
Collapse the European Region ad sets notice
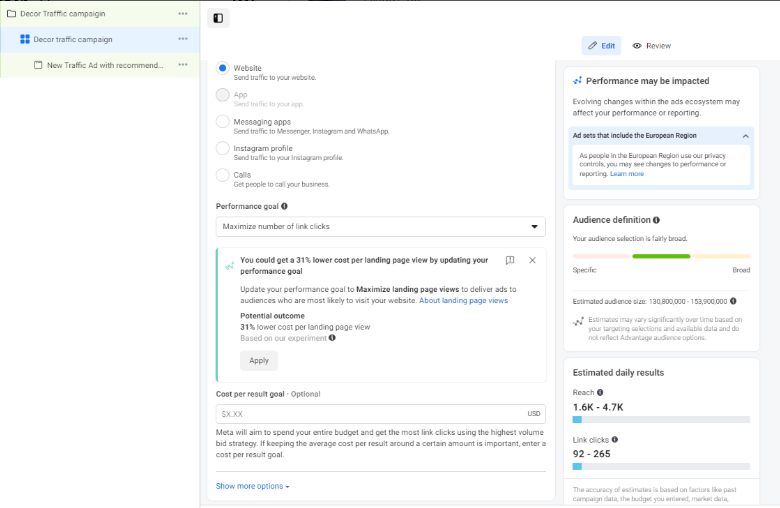pyautogui.click(x=745, y=135)
